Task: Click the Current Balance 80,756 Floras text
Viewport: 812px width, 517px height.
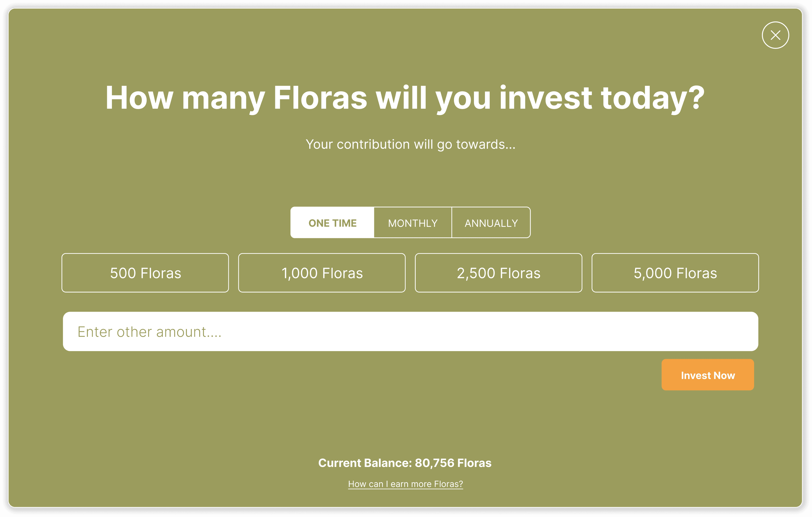Action: tap(405, 463)
